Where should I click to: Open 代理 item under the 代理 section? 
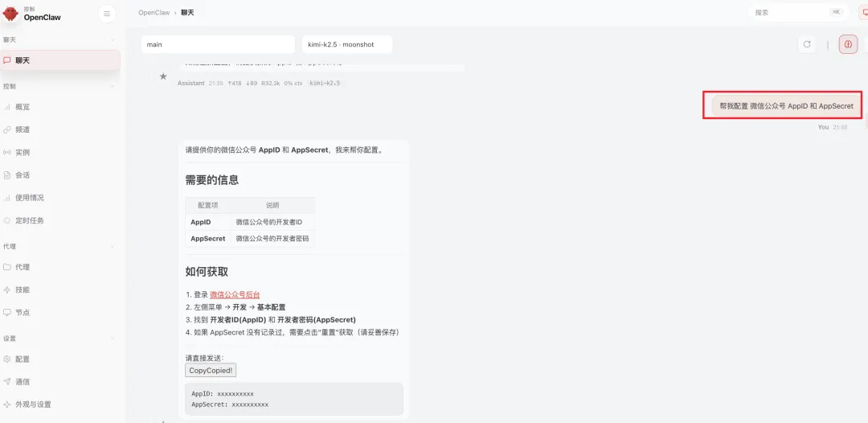[60, 267]
